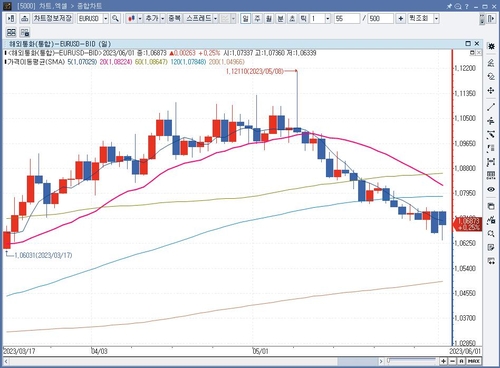Click the pin icon in title bar

coord(449,6)
